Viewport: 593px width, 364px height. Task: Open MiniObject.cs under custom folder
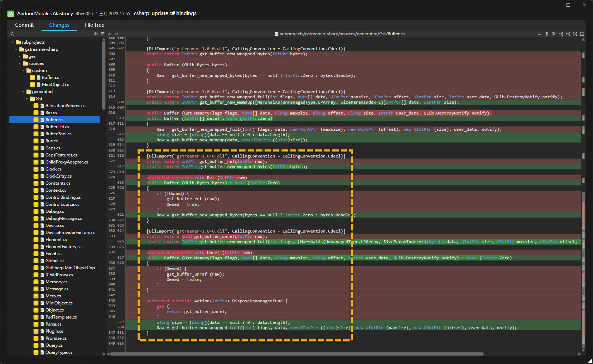pyautogui.click(x=55, y=85)
